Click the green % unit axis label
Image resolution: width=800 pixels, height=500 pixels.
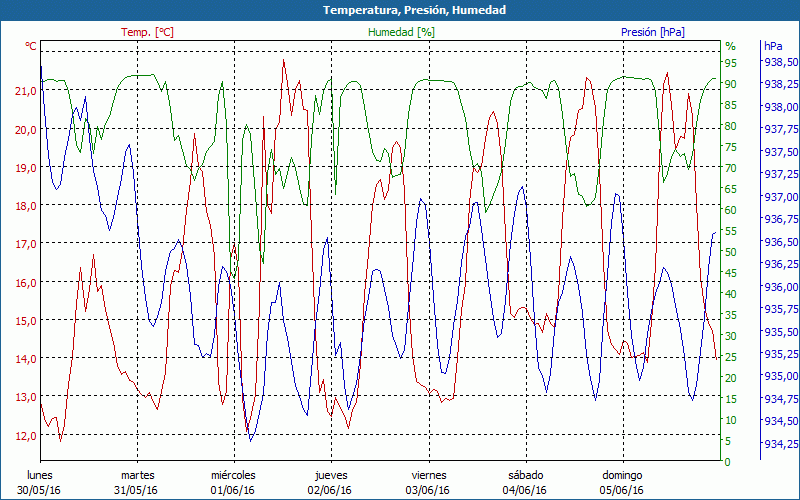[730, 46]
